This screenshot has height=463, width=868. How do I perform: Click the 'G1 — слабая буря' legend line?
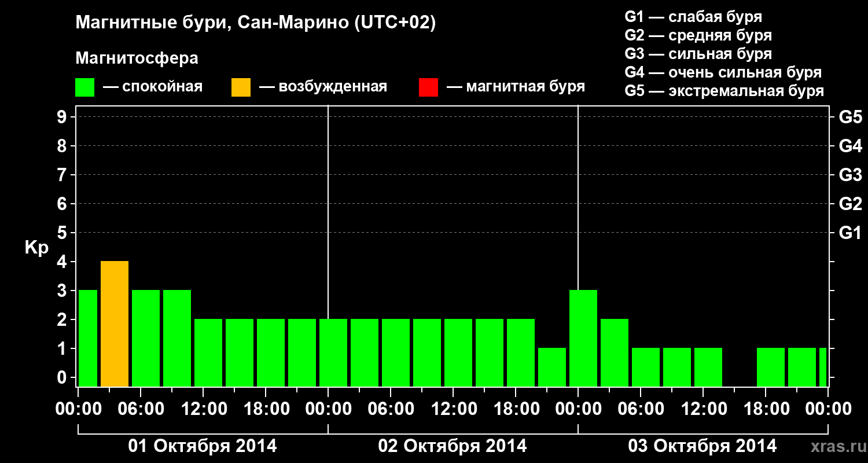(693, 17)
